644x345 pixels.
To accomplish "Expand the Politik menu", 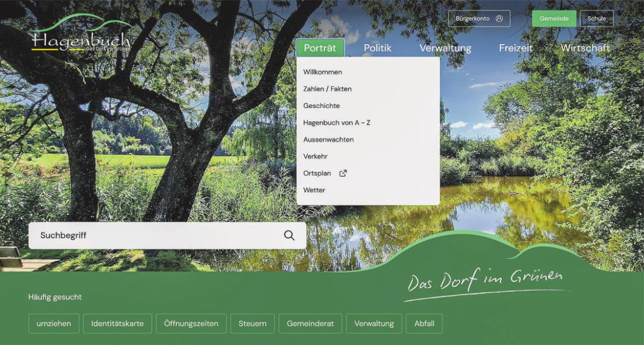I will 377,48.
